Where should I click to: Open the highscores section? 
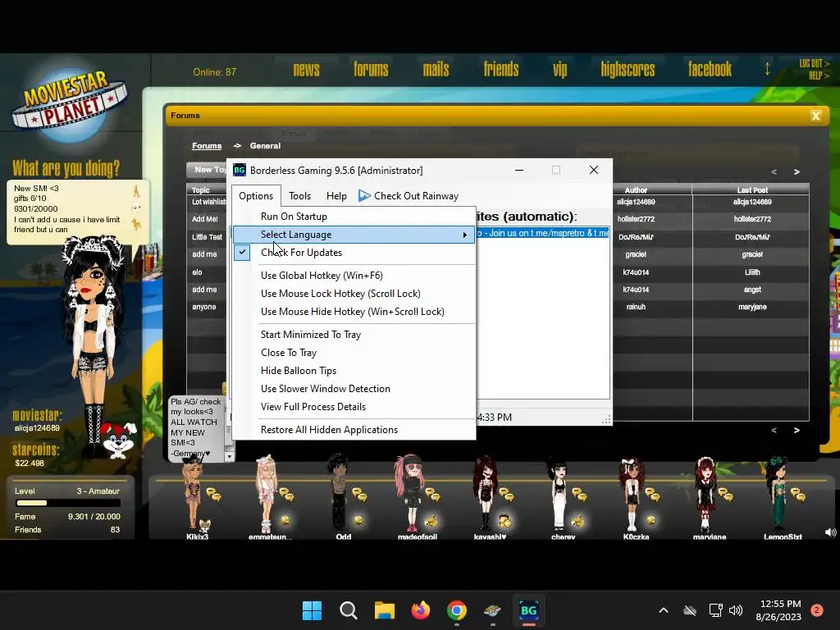point(628,70)
